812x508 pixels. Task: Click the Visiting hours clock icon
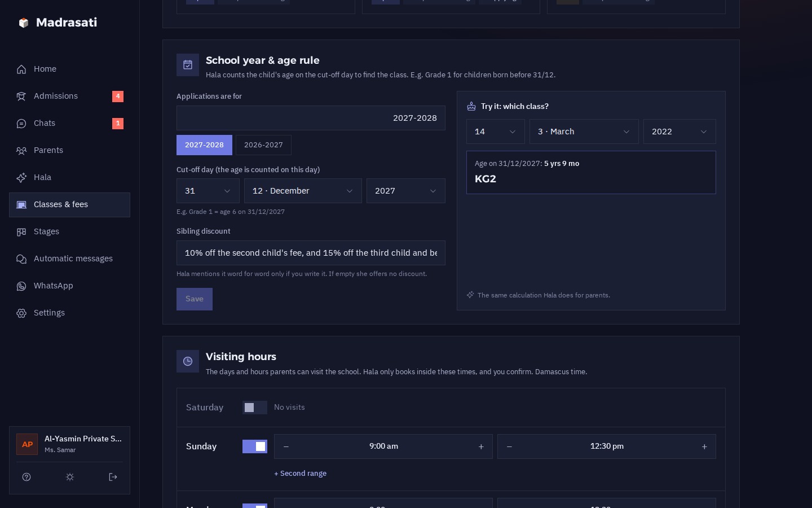[x=188, y=361]
